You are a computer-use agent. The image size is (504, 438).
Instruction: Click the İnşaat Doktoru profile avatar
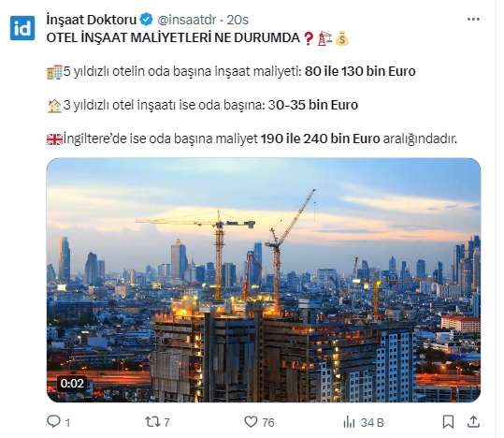coord(22,28)
